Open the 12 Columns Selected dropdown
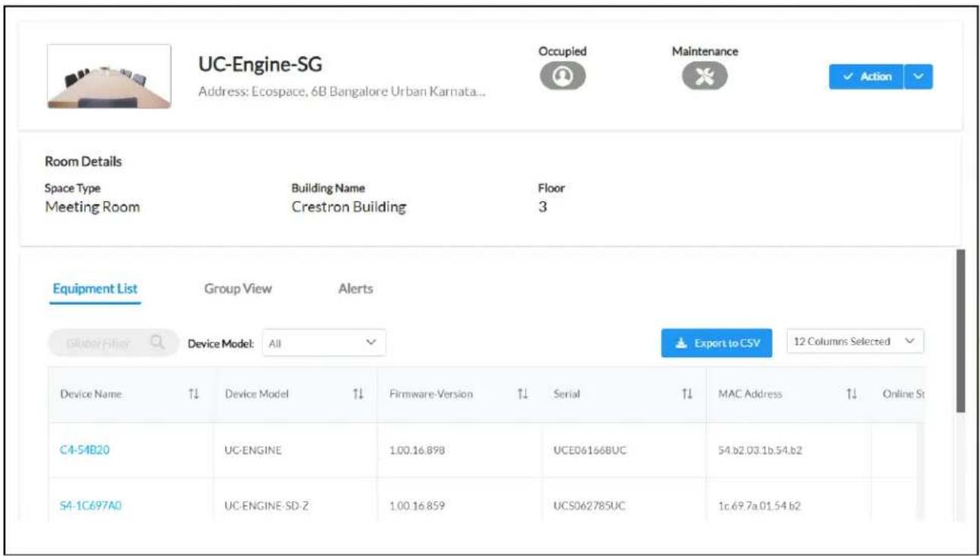This screenshot has width=980, height=556. click(x=855, y=342)
